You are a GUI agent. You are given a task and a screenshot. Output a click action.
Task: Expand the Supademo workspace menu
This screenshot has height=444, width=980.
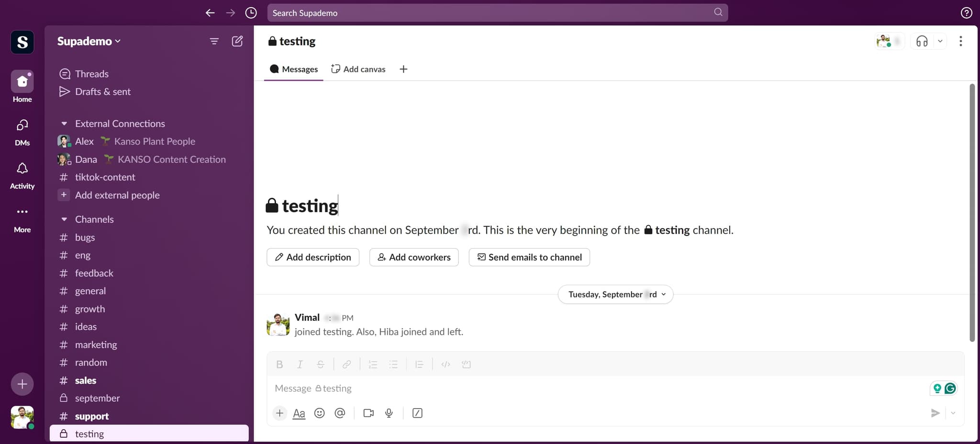click(89, 41)
